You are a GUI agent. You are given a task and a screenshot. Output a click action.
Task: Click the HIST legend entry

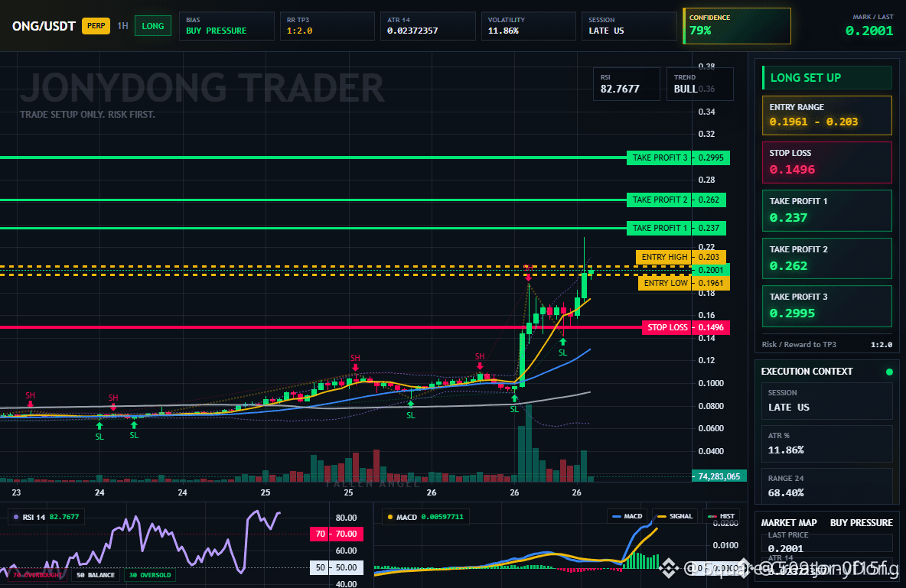pos(721,516)
